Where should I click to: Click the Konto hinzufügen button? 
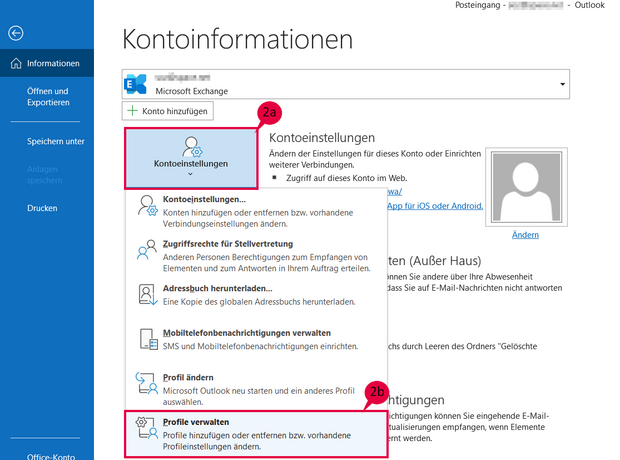pyautogui.click(x=168, y=111)
